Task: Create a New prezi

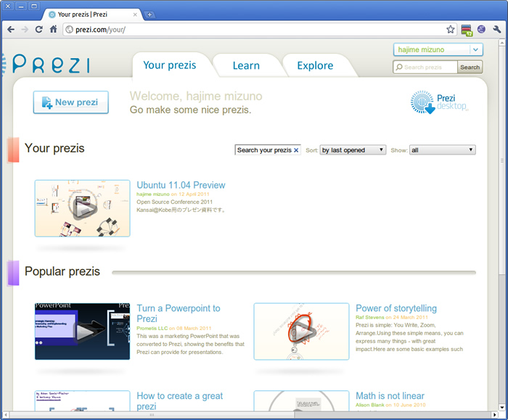Action: pos(70,102)
